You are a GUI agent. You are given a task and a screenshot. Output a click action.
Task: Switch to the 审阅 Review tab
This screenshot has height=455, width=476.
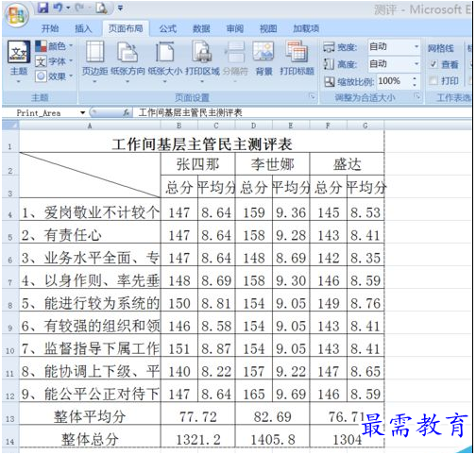coord(235,28)
